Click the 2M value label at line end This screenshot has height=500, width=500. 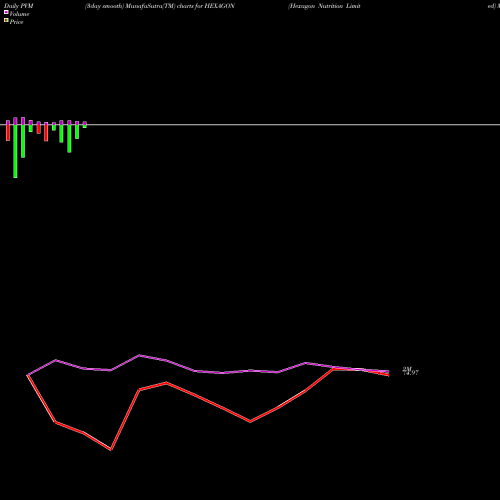pyautogui.click(x=407, y=369)
